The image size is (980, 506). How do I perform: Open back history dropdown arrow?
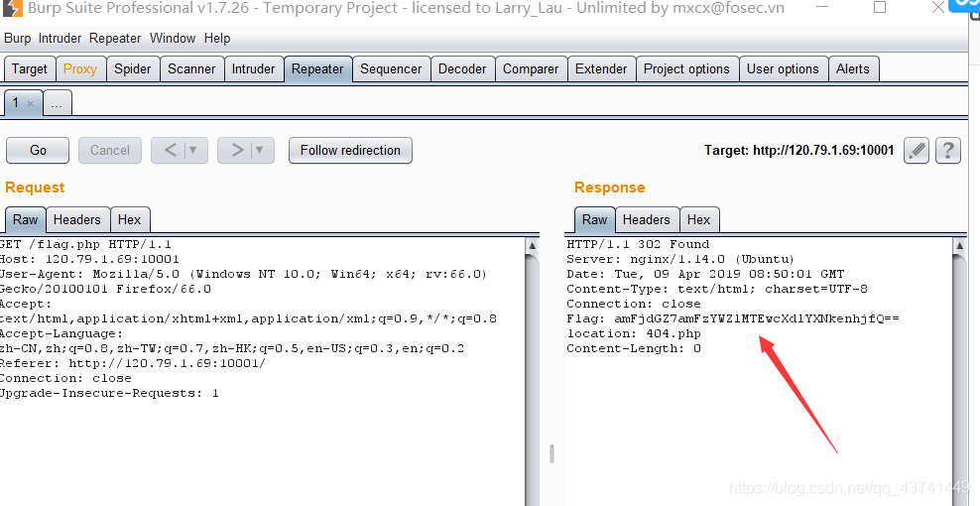point(193,150)
